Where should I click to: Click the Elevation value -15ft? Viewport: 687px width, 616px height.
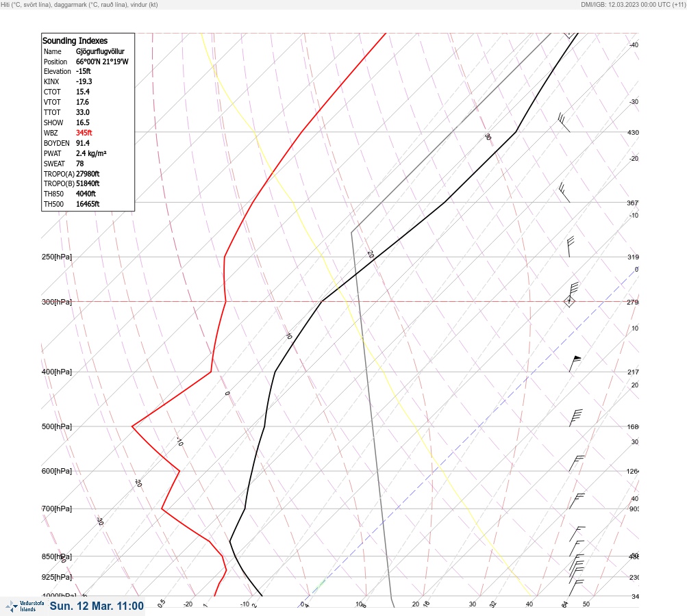[x=84, y=71]
